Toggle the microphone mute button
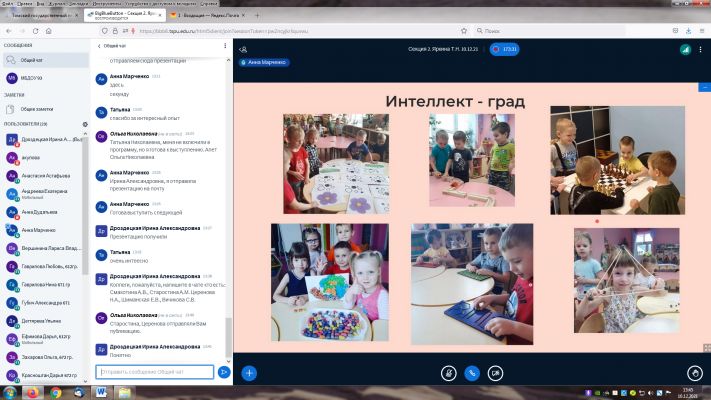Screen dimensions: 711x400 tap(450, 372)
